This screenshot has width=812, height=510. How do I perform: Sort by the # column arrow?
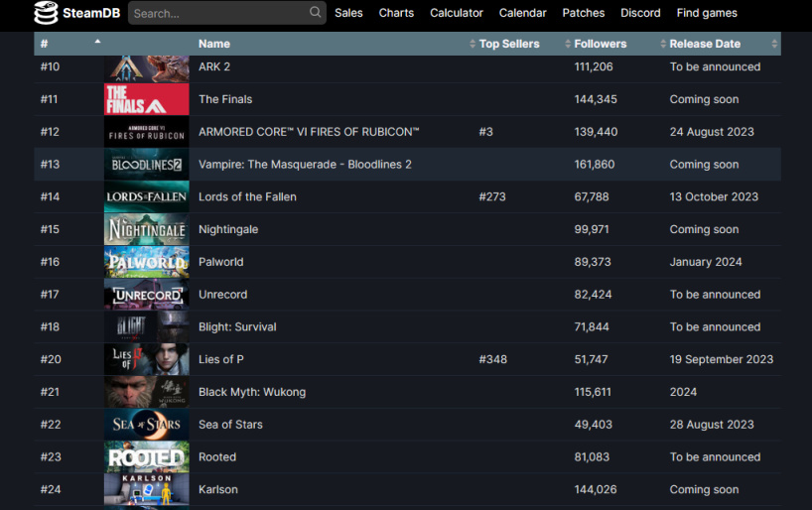[x=97, y=42]
